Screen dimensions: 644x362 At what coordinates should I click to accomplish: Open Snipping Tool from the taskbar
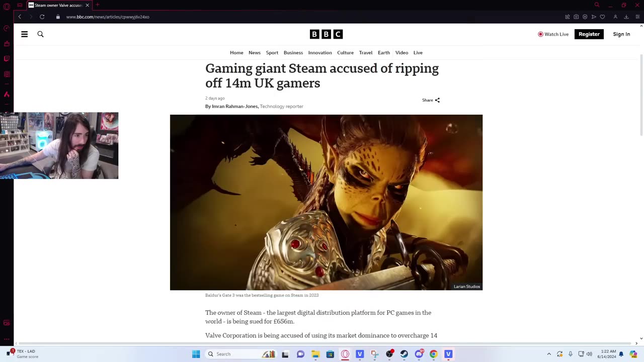coord(374,354)
